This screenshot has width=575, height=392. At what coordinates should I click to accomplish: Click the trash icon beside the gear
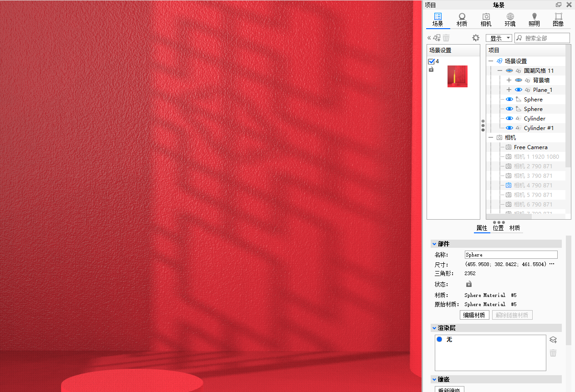(446, 38)
